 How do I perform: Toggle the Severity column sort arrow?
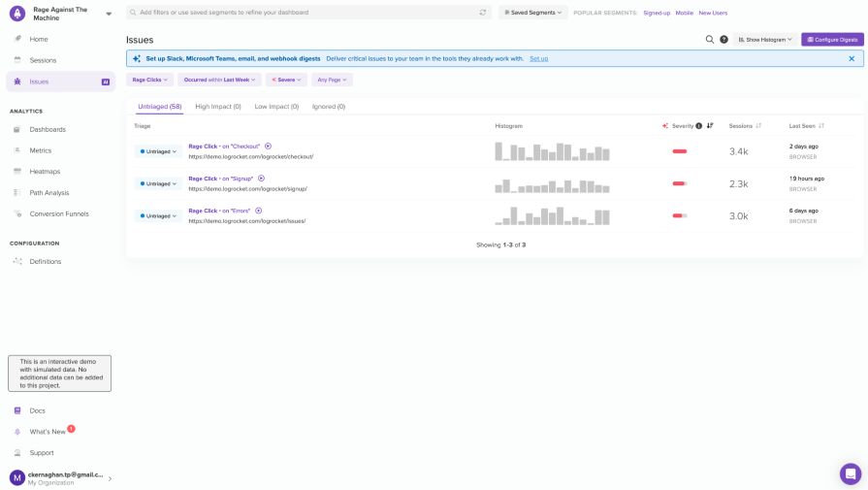(710, 126)
